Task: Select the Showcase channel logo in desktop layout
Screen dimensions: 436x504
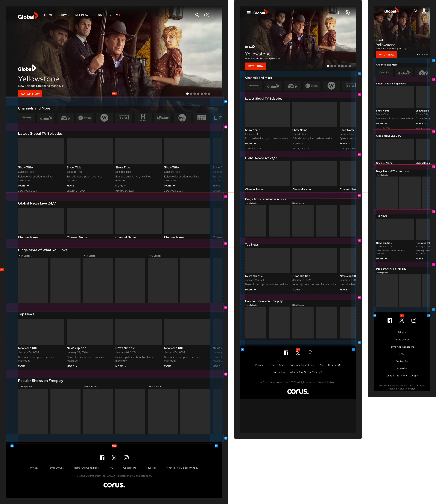Action: [x=202, y=118]
